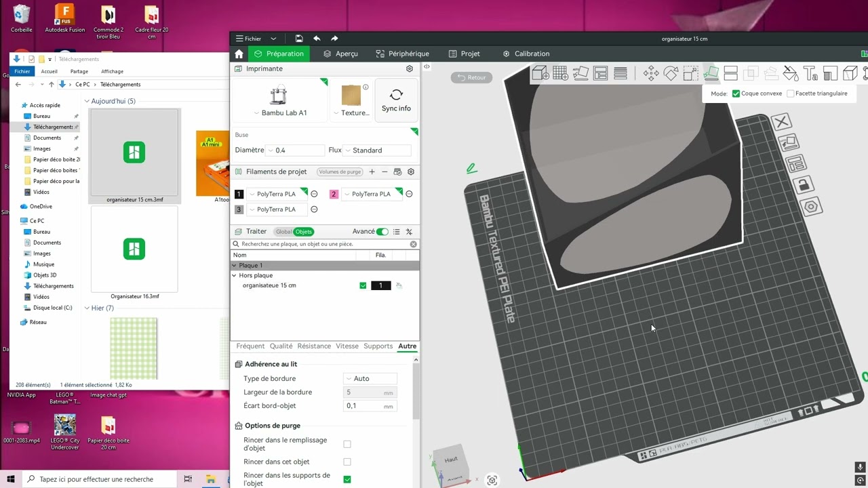Image resolution: width=868 pixels, height=488 pixels.
Task: Select the Scale tool
Action: tap(691, 73)
